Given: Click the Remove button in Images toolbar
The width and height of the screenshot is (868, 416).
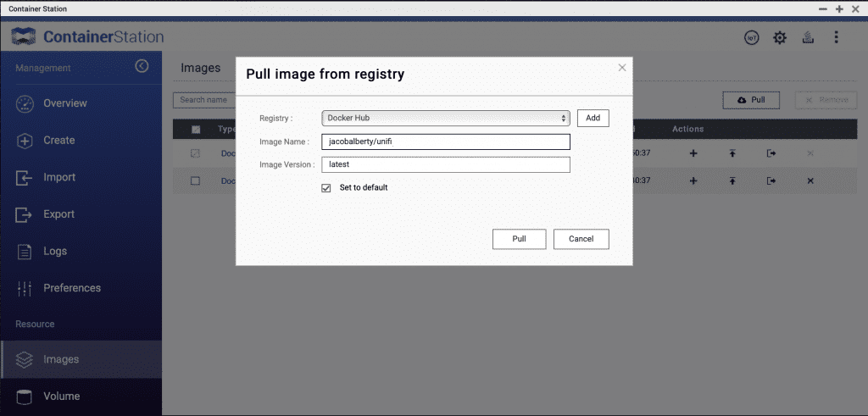Looking at the screenshot, I should [826, 100].
